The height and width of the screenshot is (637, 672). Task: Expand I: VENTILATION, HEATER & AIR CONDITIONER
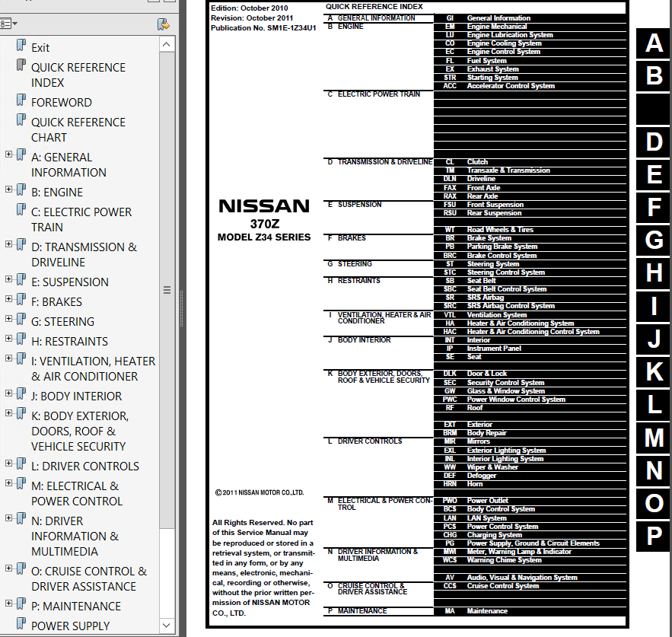(8, 358)
